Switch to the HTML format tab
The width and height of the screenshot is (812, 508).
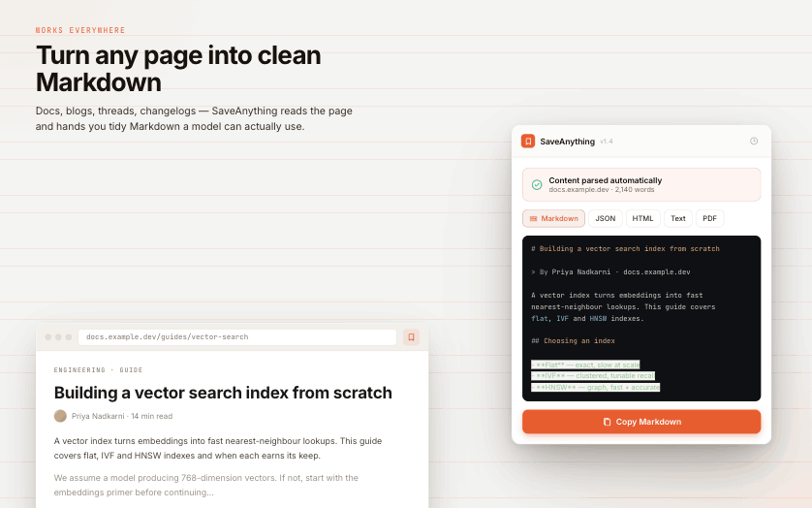[642, 218]
